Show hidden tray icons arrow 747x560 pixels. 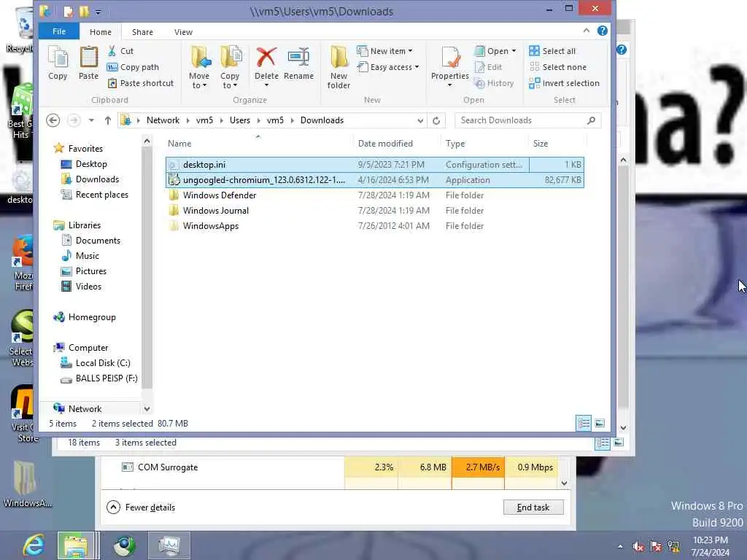tap(620, 546)
